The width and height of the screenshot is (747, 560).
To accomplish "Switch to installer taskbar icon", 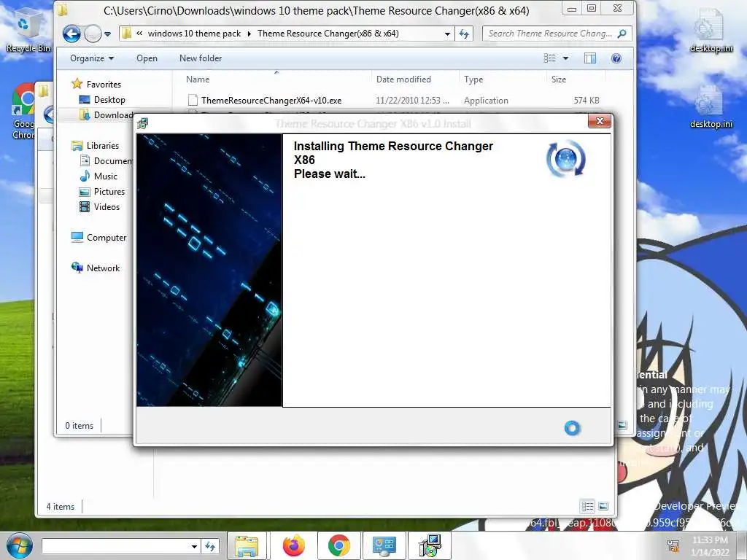I will pos(430,545).
